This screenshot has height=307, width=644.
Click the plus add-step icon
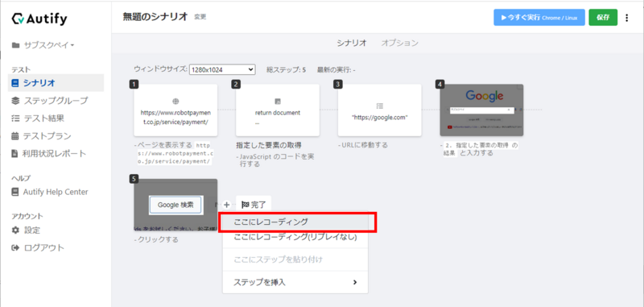point(226,204)
